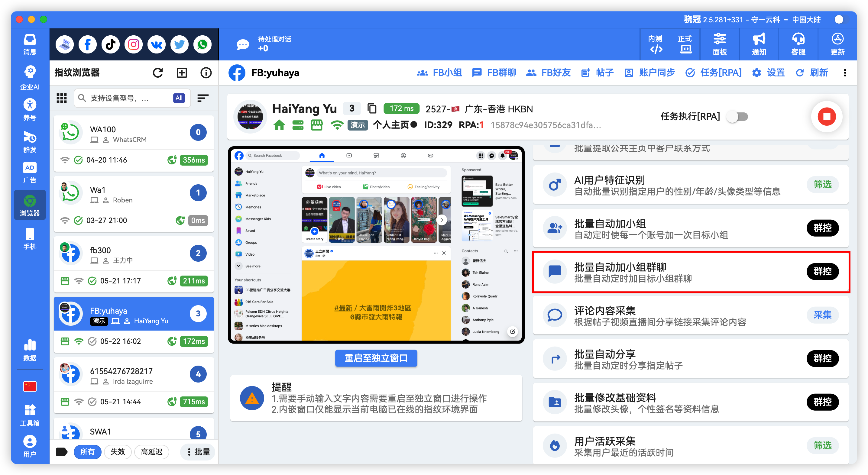Viewport: 868px width, 475px height.
Task: Open the three-dot overflow menu top right
Action: [x=845, y=73]
